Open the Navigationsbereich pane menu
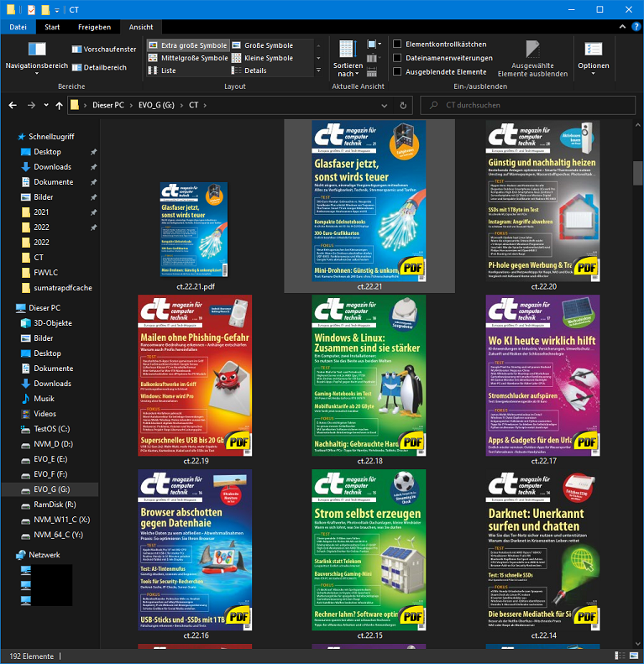This screenshot has height=664, width=644. pos(36,59)
